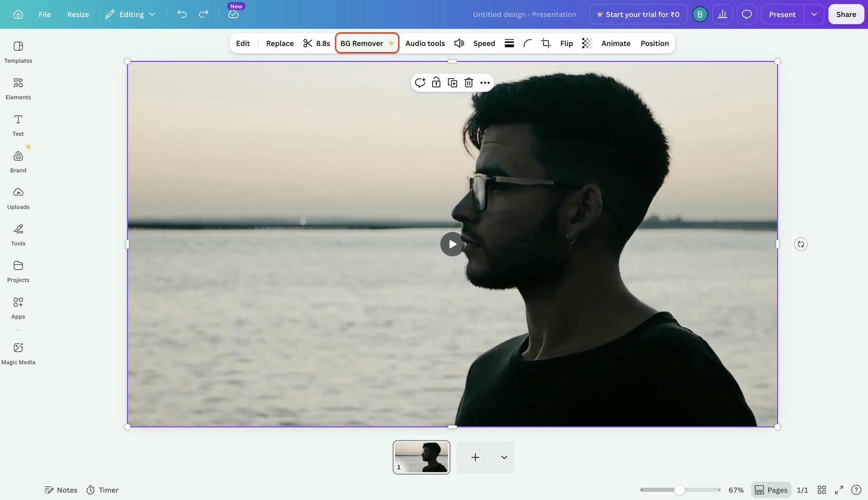Trim the video with scissors 8.8s
868x500 pixels.
coord(316,43)
